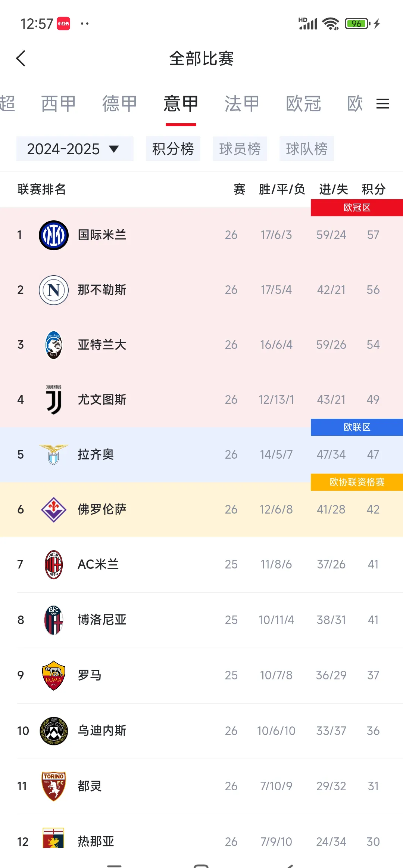Click the Atalanta club crest
This screenshot has width=403, height=868.
(53, 344)
